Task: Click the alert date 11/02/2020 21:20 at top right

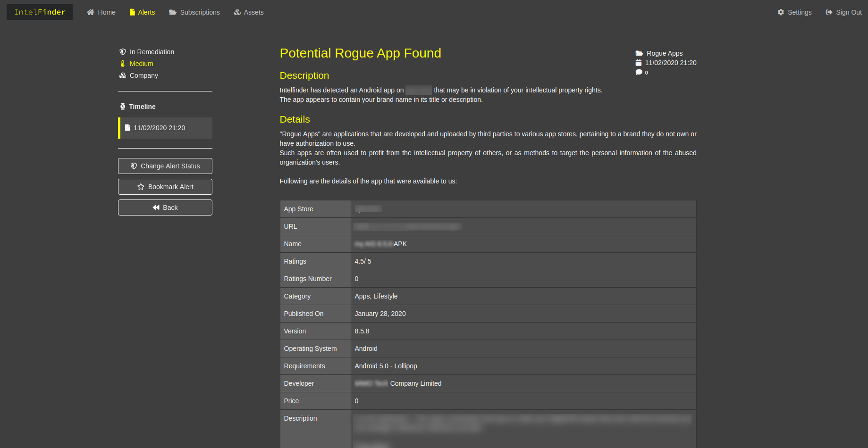Action: click(671, 63)
